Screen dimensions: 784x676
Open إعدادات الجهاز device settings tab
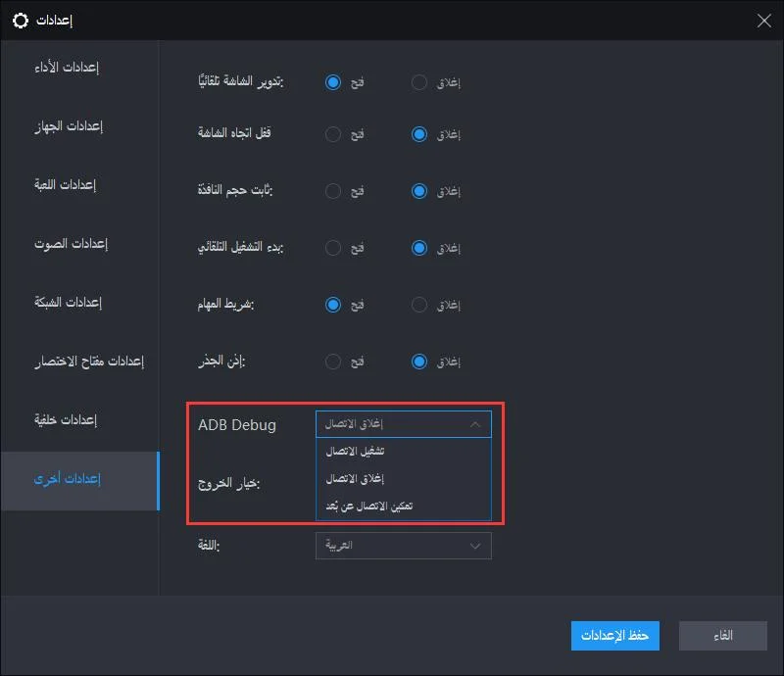80,126
